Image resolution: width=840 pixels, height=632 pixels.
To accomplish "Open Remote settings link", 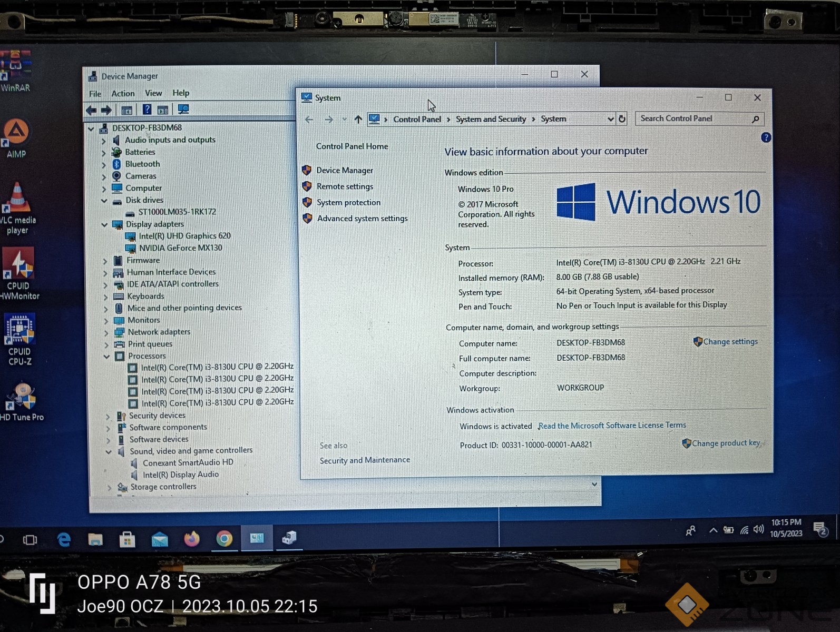I will 345,186.
